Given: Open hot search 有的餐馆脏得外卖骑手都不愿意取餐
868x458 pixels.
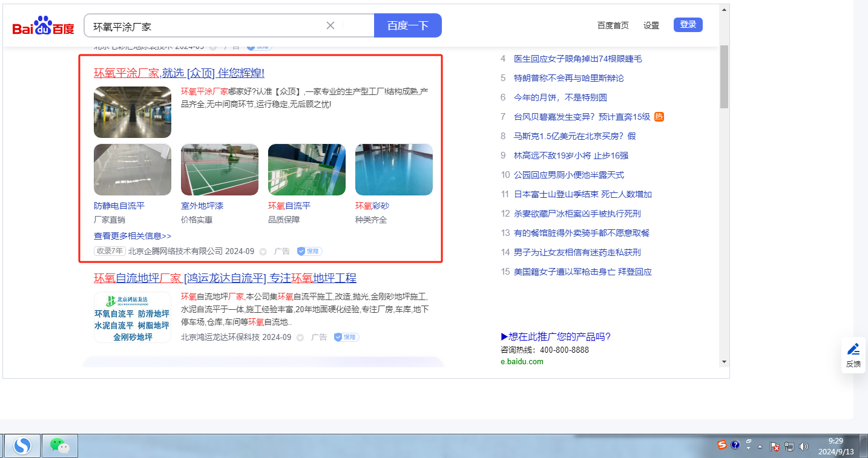Looking at the screenshot, I should [582, 233].
